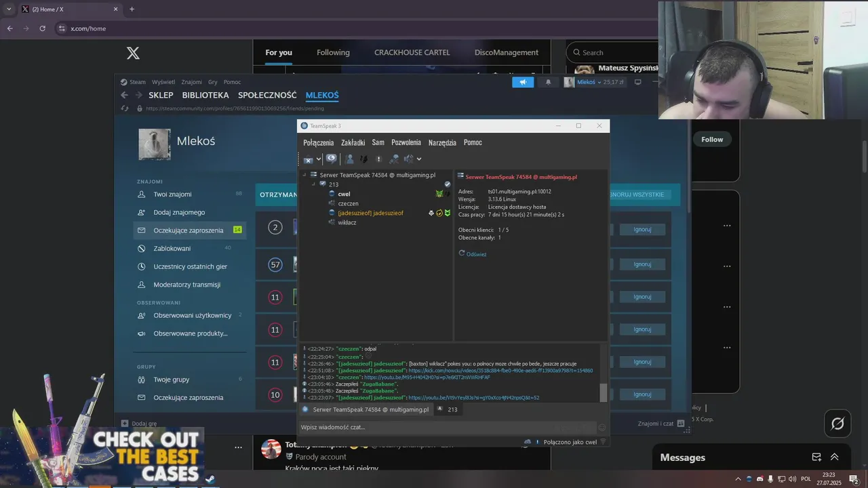The image size is (868, 488).
Task: Select Dodaj znajomego in Steam sidebar
Action: click(189, 212)
